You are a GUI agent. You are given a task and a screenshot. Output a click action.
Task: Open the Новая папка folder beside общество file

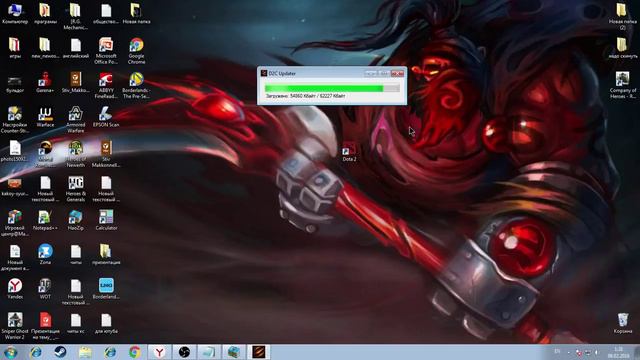coord(136,13)
